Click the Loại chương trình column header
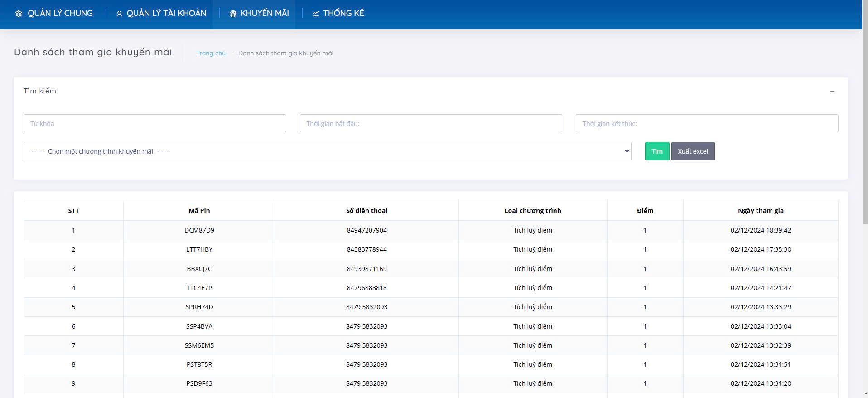 point(533,211)
